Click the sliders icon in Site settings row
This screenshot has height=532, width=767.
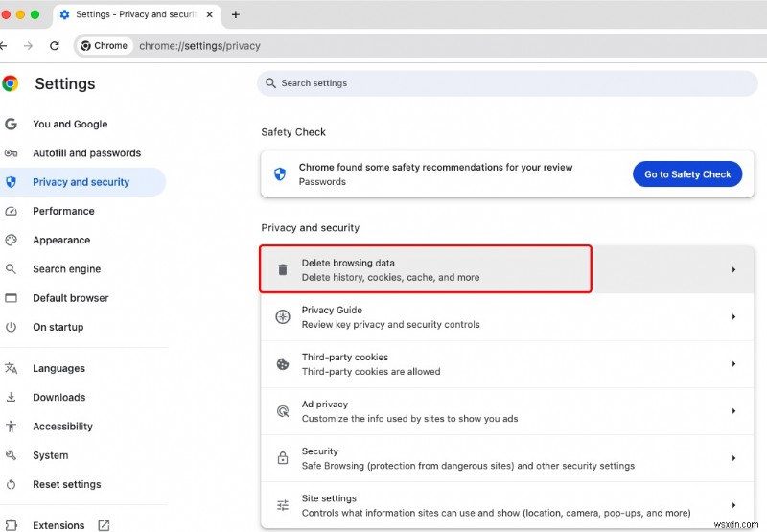coord(283,505)
